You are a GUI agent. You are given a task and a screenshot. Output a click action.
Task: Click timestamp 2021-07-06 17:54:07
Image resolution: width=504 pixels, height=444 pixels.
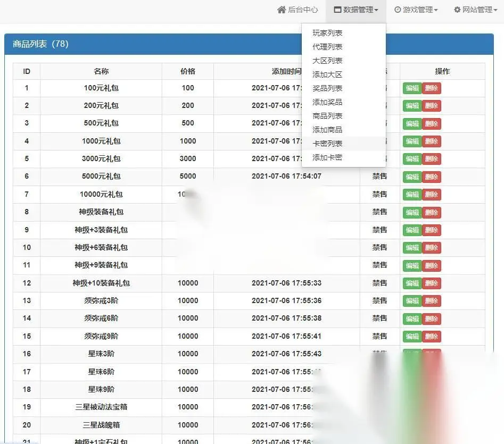[286, 176]
